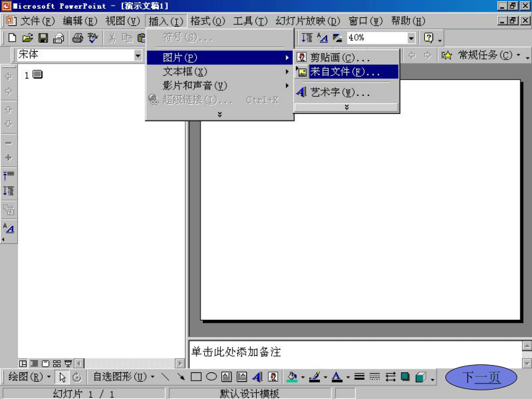Open the 宋体 font dropdown arrow
Screen dimensions: 532x399
[x=138, y=55]
